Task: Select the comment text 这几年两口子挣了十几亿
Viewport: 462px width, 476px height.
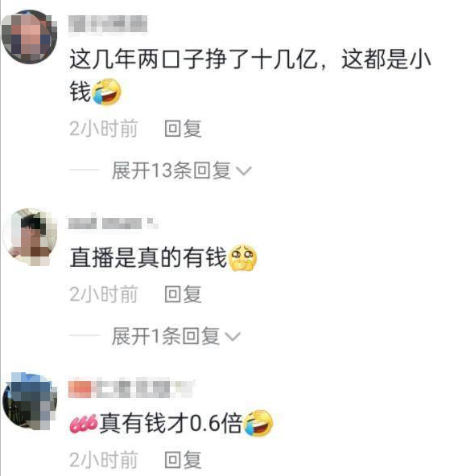Action: point(194,59)
